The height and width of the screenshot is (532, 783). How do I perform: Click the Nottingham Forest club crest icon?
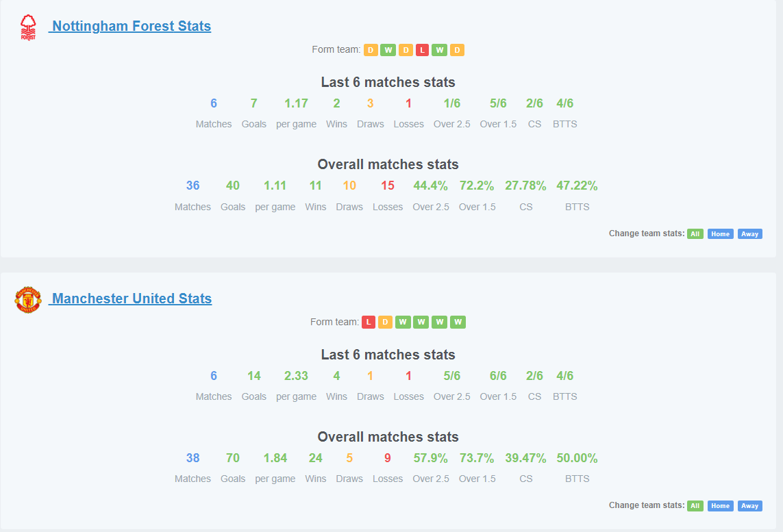pyautogui.click(x=28, y=27)
